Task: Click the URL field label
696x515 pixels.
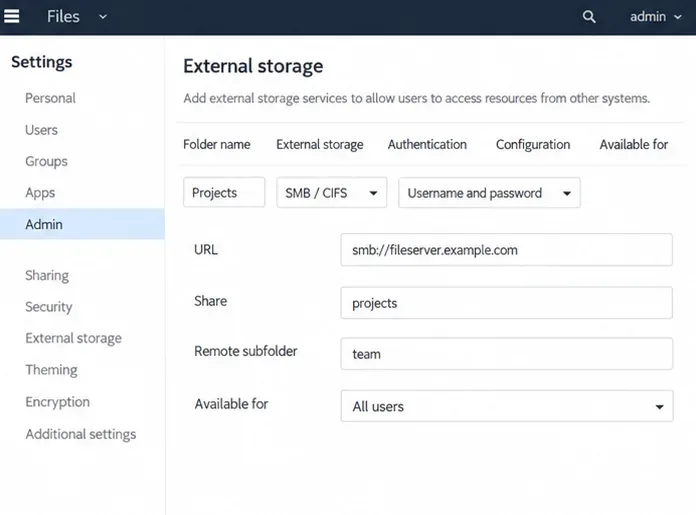Action: 206,250
